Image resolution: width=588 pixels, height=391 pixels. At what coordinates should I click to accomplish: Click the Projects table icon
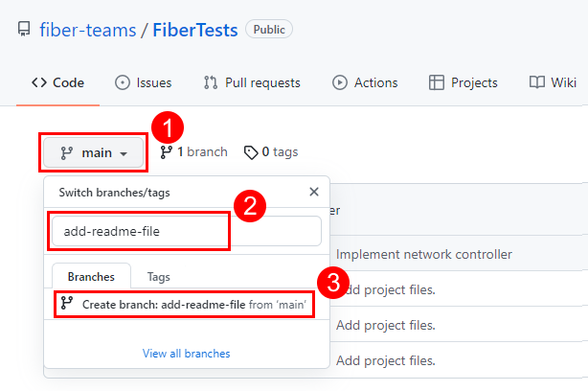(x=437, y=83)
